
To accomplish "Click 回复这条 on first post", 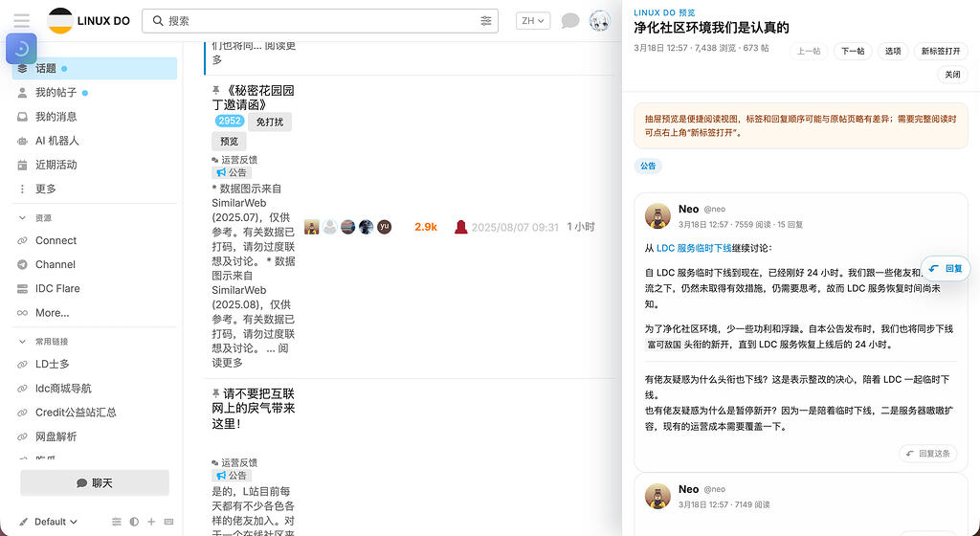I will [x=928, y=454].
